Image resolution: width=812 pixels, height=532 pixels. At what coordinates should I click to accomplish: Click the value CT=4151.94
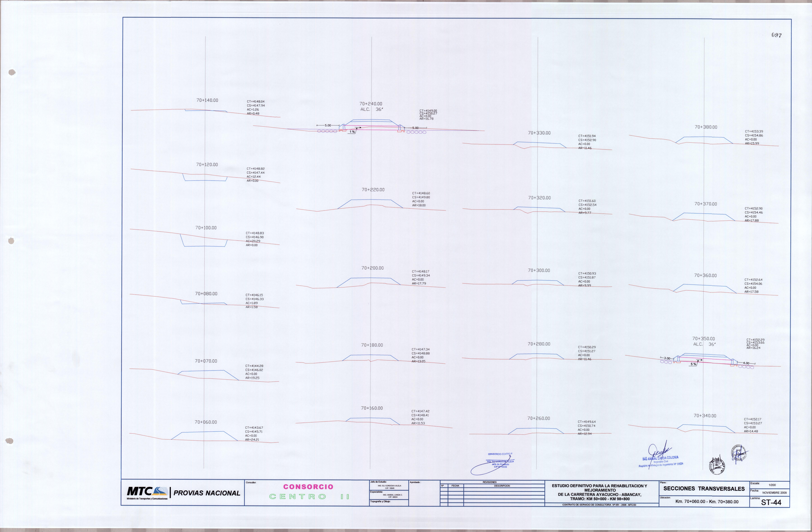coord(587,136)
